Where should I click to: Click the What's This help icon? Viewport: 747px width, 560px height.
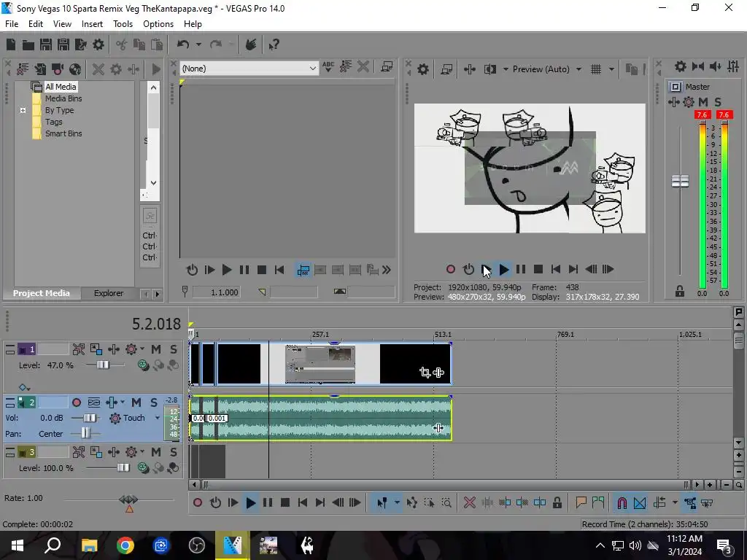[274, 44]
